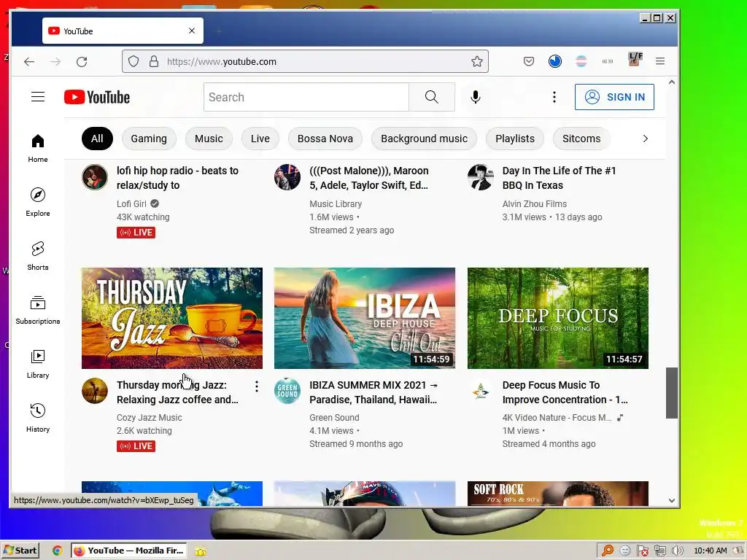747x560 pixels.
Task: Click scrollbar down arrow
Action: pyautogui.click(x=672, y=500)
